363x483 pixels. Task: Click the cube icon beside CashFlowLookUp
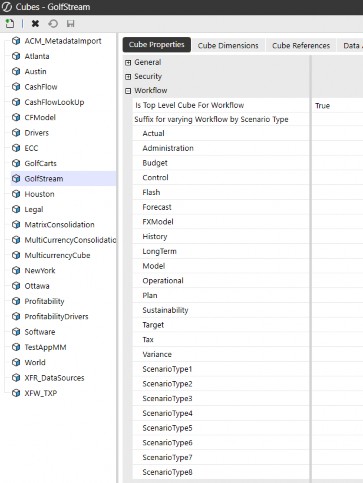pyautogui.click(x=16, y=102)
